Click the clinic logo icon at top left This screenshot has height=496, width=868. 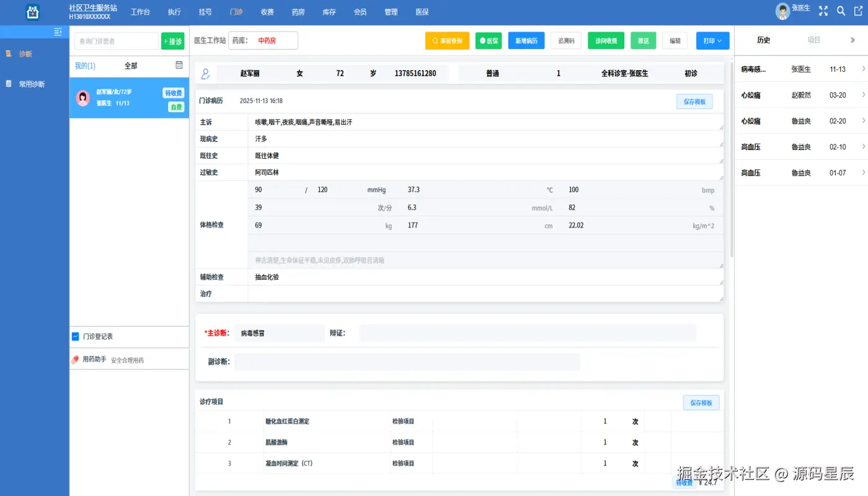(33, 12)
